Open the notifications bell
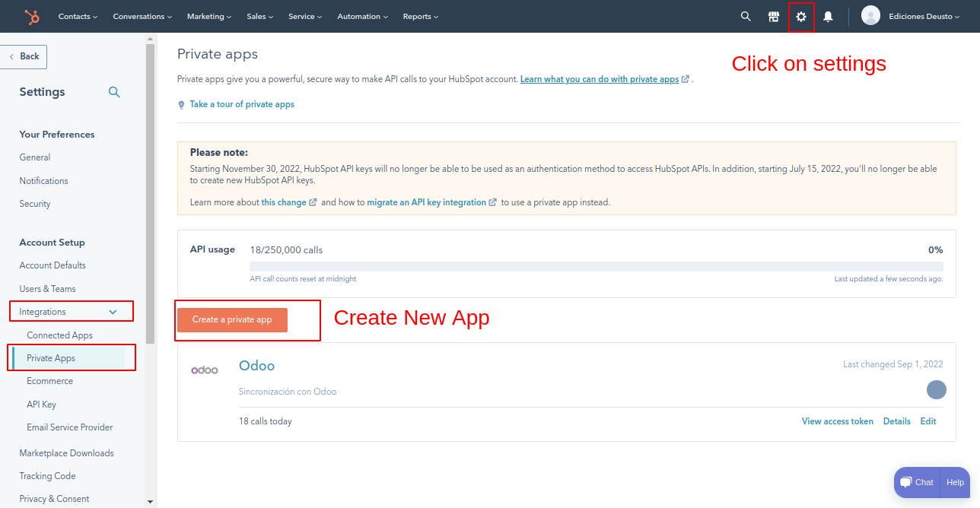Image resolution: width=980 pixels, height=508 pixels. 829,16
